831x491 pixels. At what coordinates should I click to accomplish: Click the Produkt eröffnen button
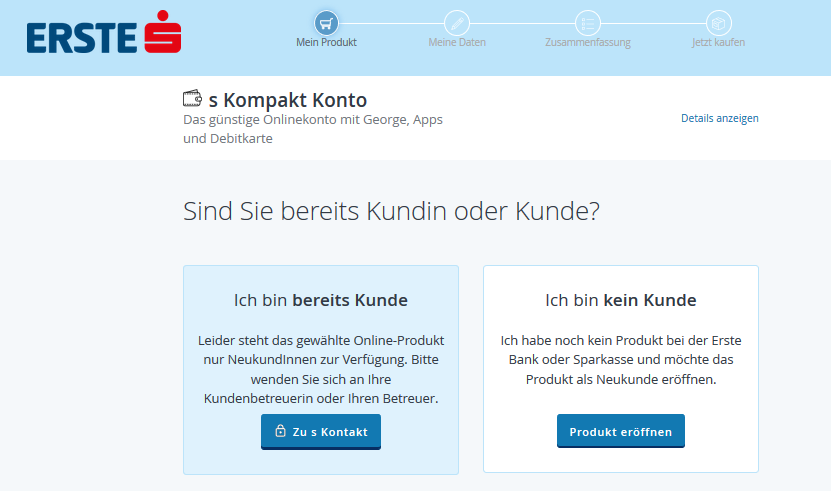click(x=621, y=431)
